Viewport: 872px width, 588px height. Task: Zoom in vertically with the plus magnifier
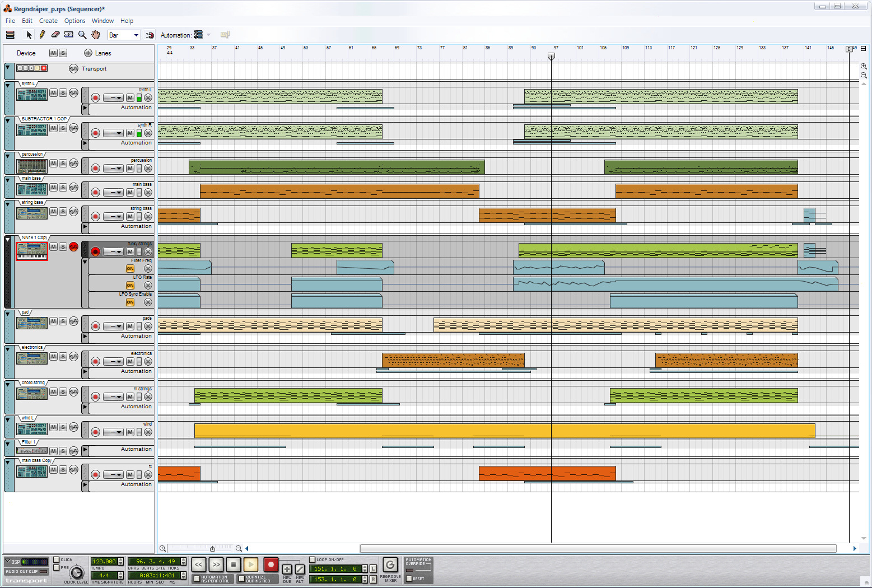(x=864, y=66)
